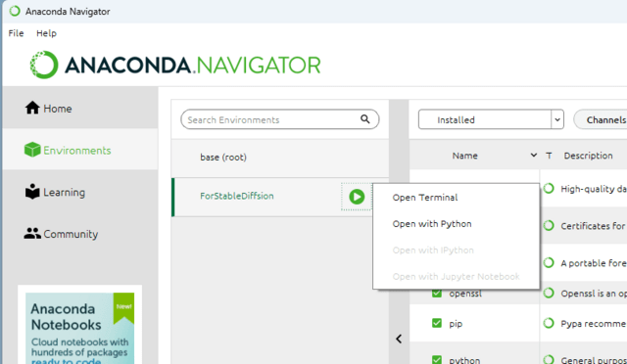Click the Home house icon
Screen dimensions: 627x364
pos(32,108)
